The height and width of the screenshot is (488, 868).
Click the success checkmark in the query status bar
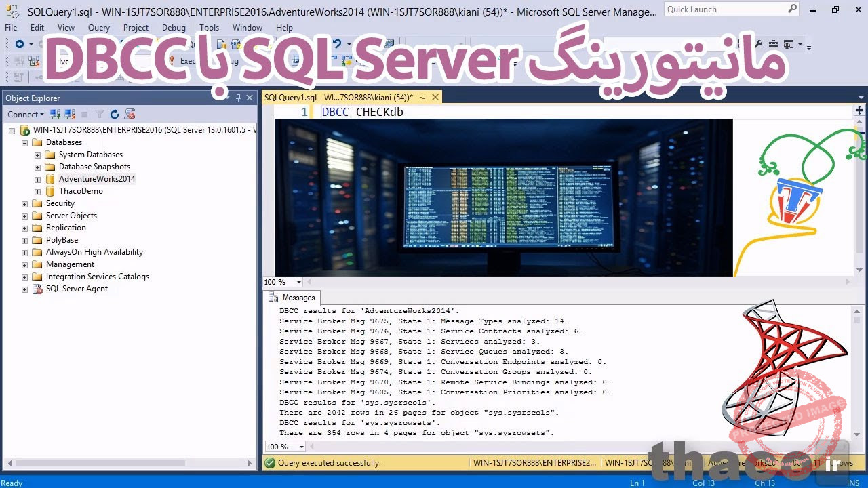pos(270,462)
